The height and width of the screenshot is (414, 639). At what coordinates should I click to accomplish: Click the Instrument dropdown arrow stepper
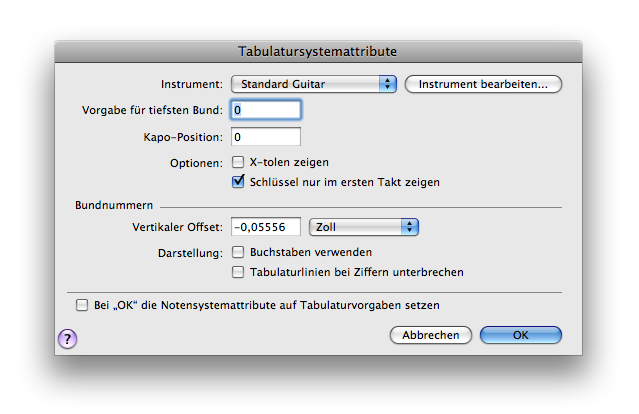388,84
